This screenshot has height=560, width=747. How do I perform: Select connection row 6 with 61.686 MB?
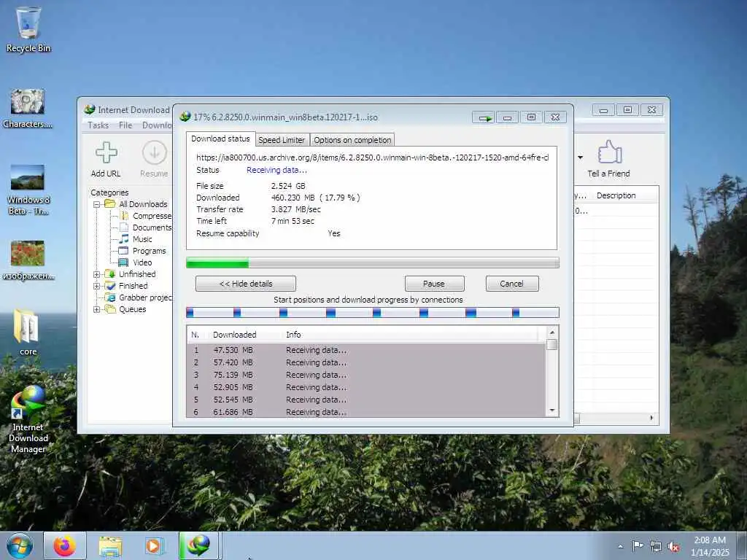tap(366, 412)
